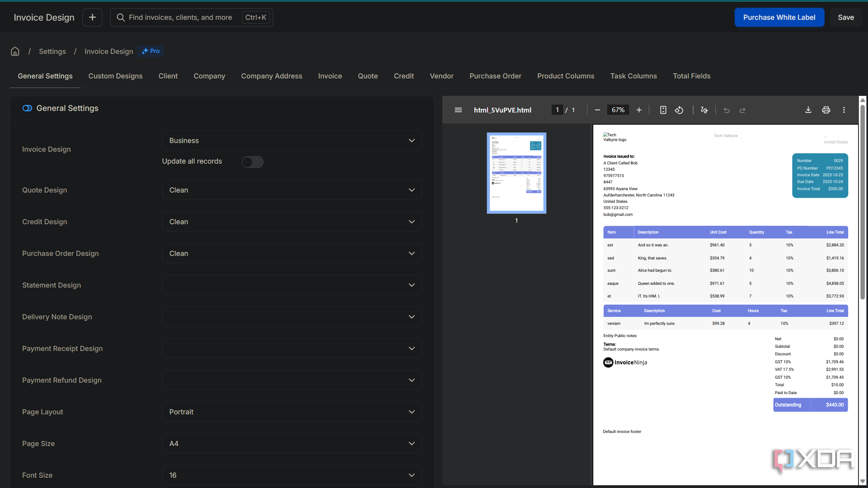Click the PDF vertical scrollbar thumb
The height and width of the screenshot is (488, 868).
pos(862,202)
